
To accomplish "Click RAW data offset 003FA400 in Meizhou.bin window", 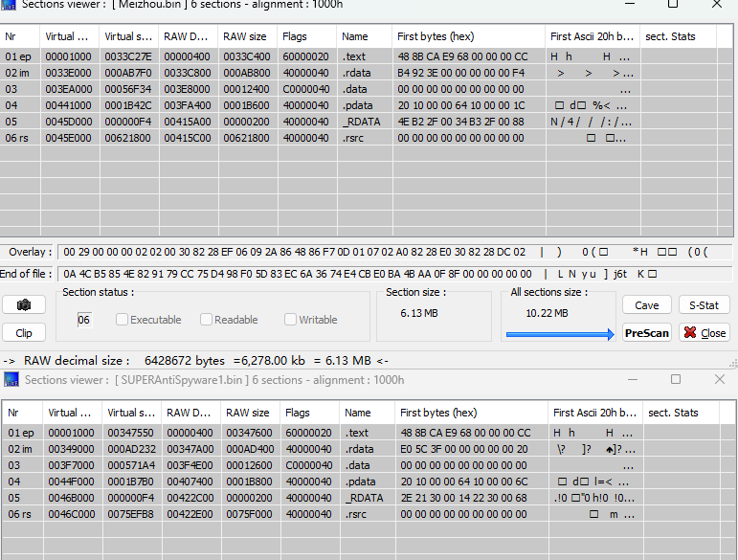I will [x=188, y=105].
